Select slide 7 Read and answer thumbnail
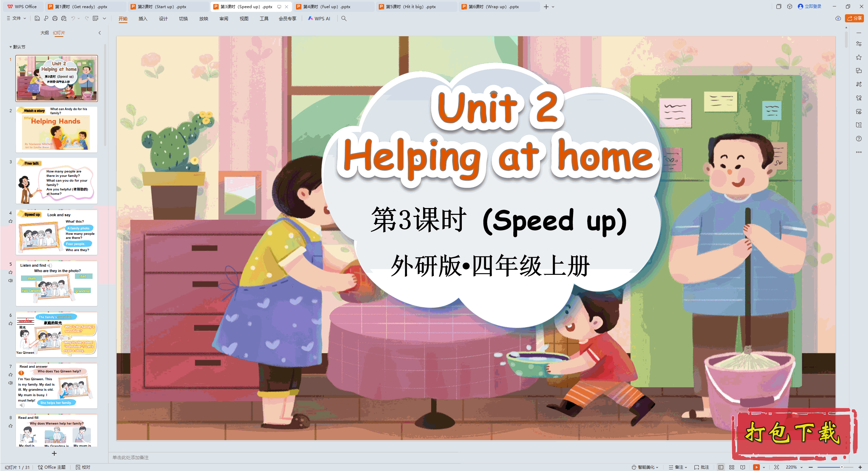Viewport: 868px width, 471px height. click(57, 386)
